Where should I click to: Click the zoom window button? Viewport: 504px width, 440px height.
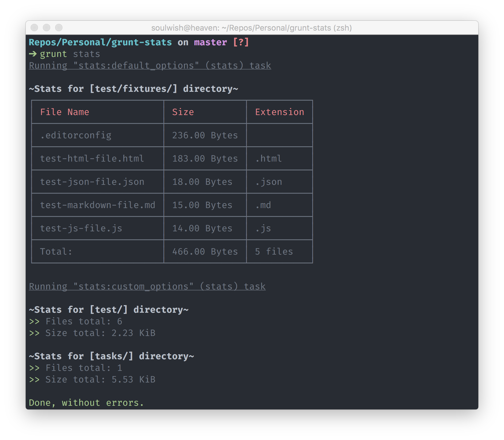(x=59, y=28)
